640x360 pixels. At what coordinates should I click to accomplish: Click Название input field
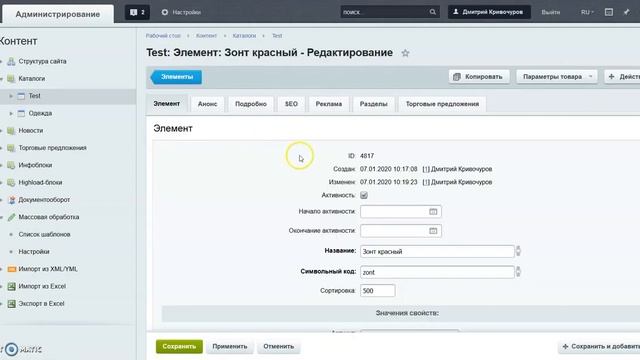click(437, 251)
